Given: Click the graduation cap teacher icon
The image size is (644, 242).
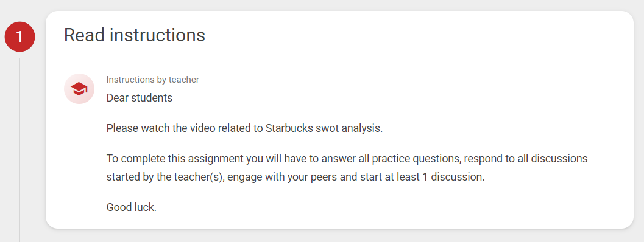Looking at the screenshot, I should (79, 89).
